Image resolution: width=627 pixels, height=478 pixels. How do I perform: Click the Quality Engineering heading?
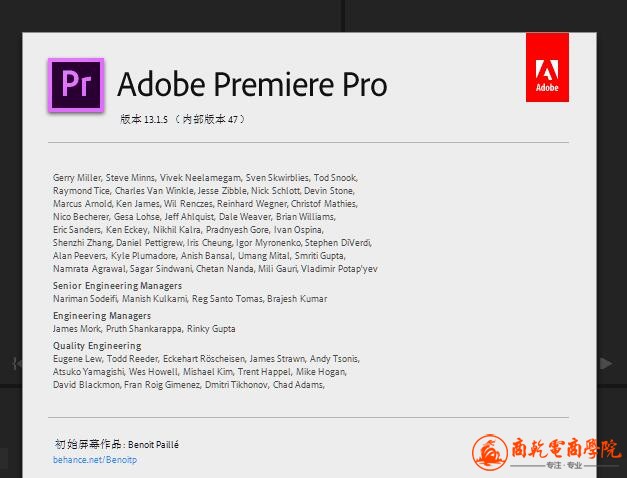[x=97, y=346]
